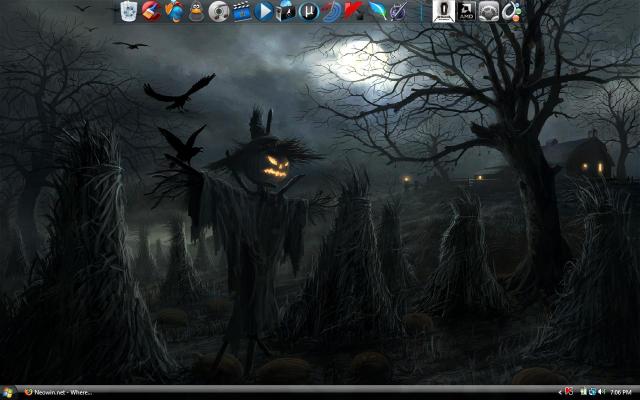
Task: Open the blue swirl with red arrow icon
Action: 331,11
